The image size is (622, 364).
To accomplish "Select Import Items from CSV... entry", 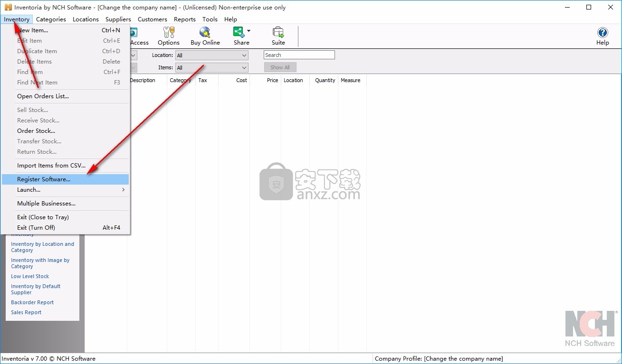I will pyautogui.click(x=65, y=166).
